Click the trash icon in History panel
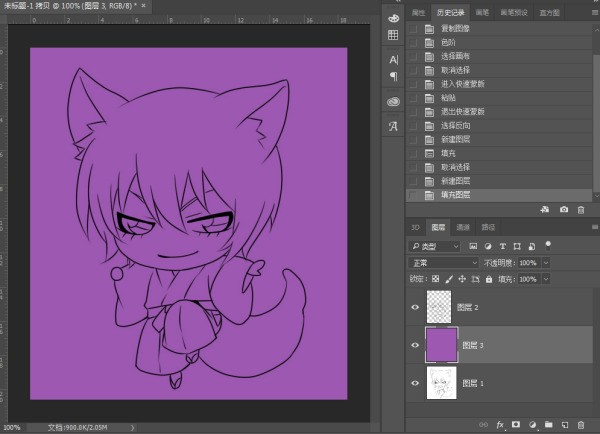The image size is (600, 434). point(581,209)
